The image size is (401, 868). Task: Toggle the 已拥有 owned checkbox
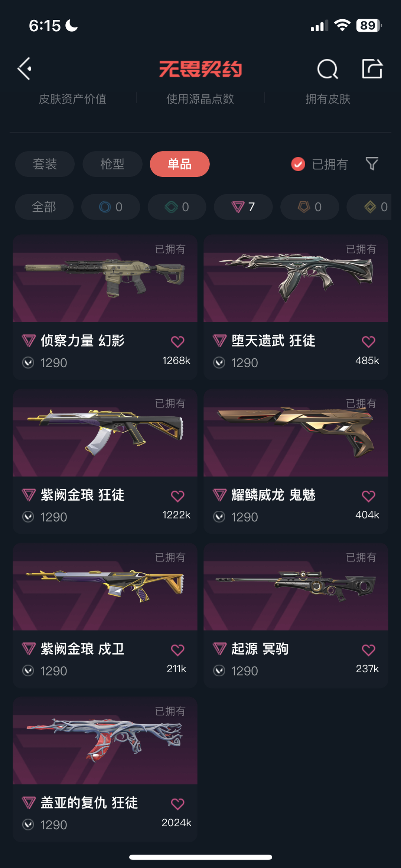pos(298,164)
